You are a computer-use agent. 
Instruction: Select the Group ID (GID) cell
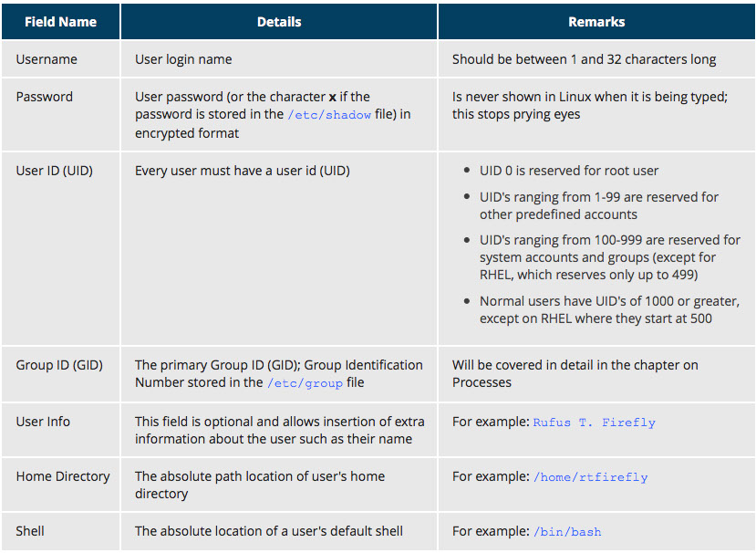pos(59,365)
